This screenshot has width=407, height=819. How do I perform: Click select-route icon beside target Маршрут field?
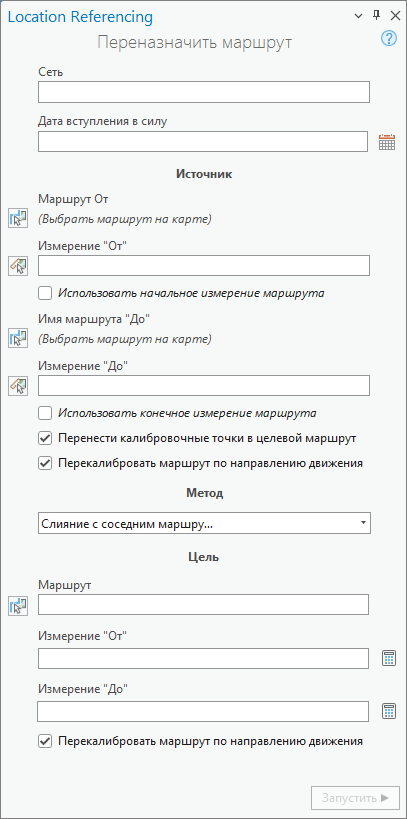[x=18, y=606]
